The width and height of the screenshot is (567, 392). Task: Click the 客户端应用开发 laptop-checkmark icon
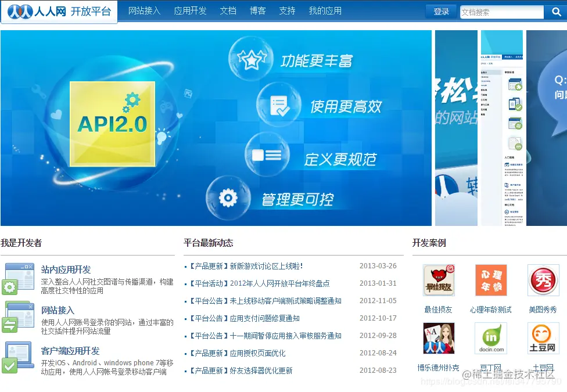[x=18, y=357]
